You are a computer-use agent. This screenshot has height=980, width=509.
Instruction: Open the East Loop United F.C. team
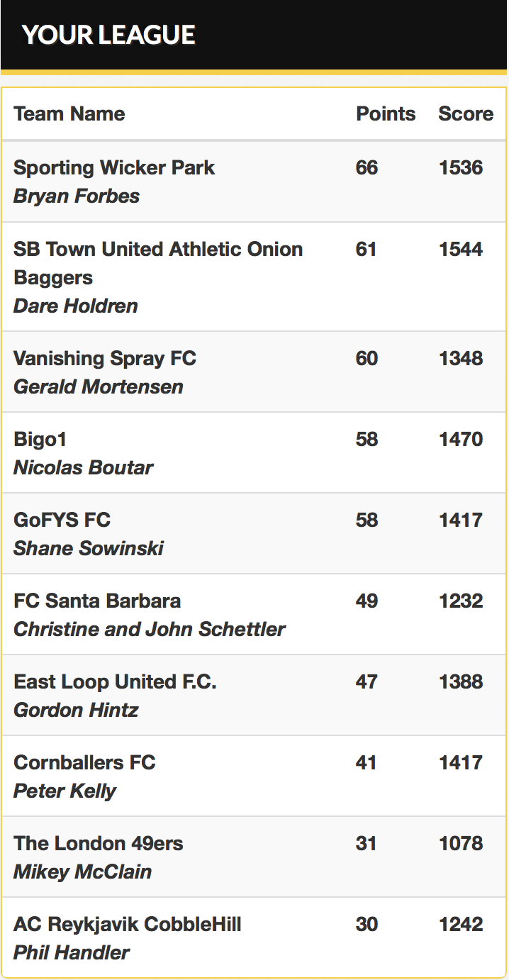tap(115, 682)
